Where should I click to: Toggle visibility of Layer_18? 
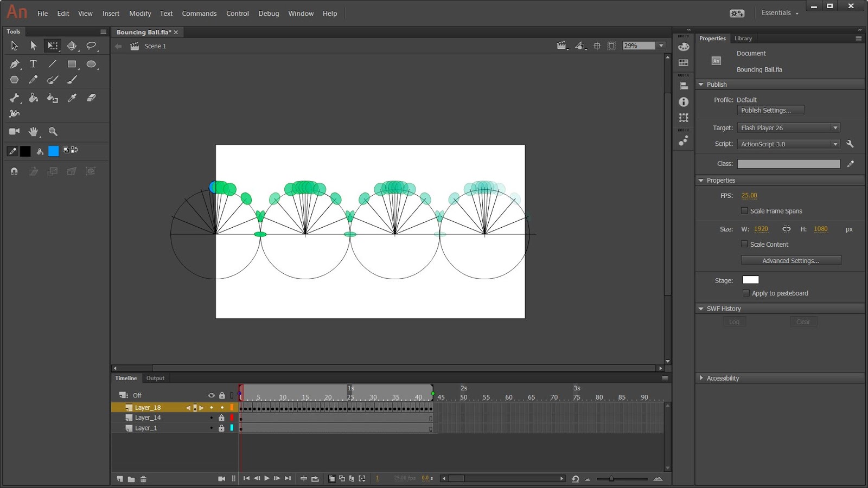[212, 407]
